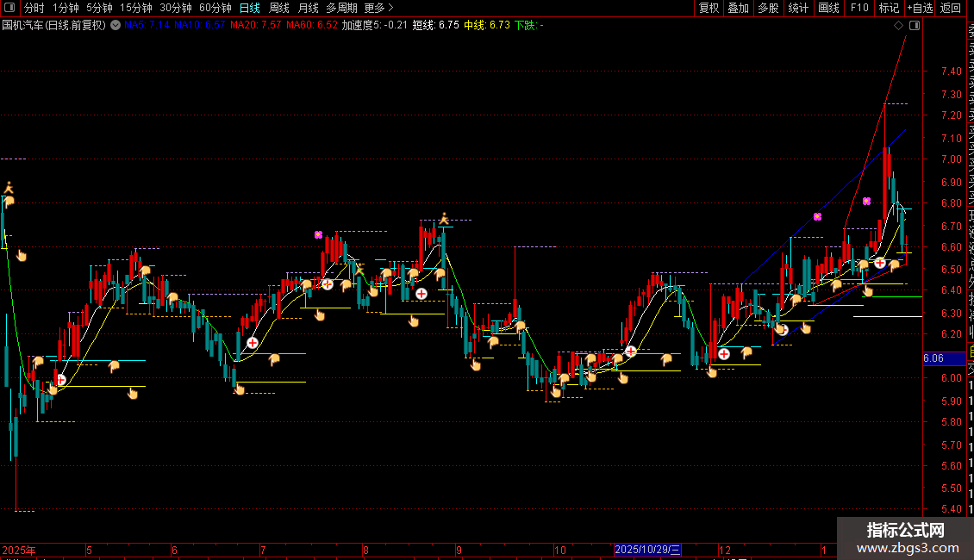Click the pink flower marker near the 6.80 gridline at right
The image size is (974, 560).
(866, 201)
